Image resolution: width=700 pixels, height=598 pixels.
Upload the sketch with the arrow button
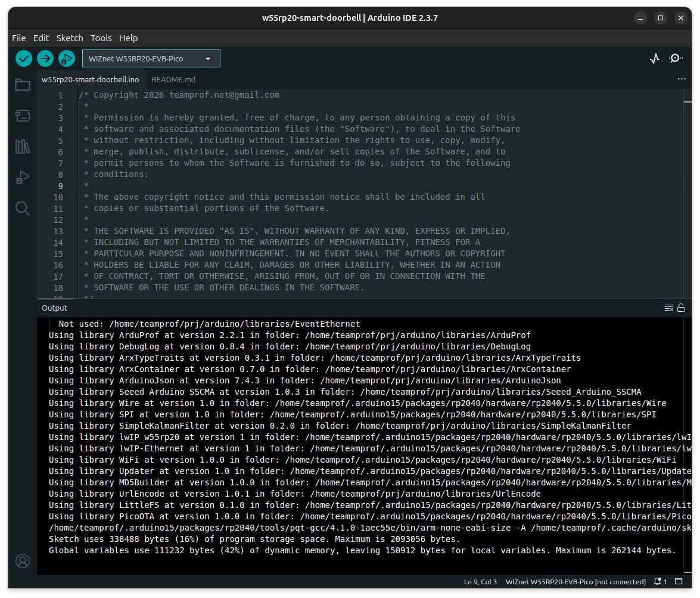click(45, 58)
